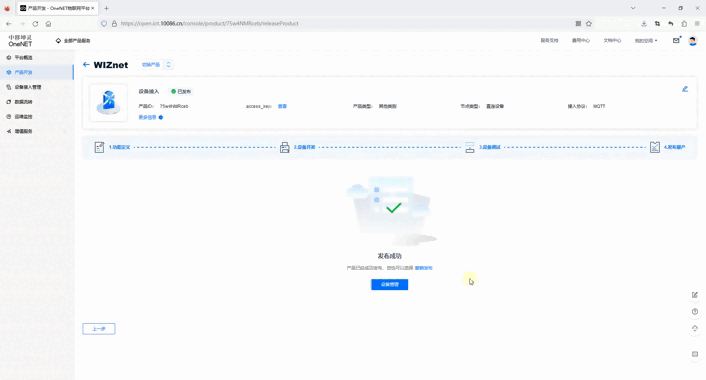The image size is (706, 380).
Task: Open the messages envelope icon
Action: pyautogui.click(x=676, y=41)
